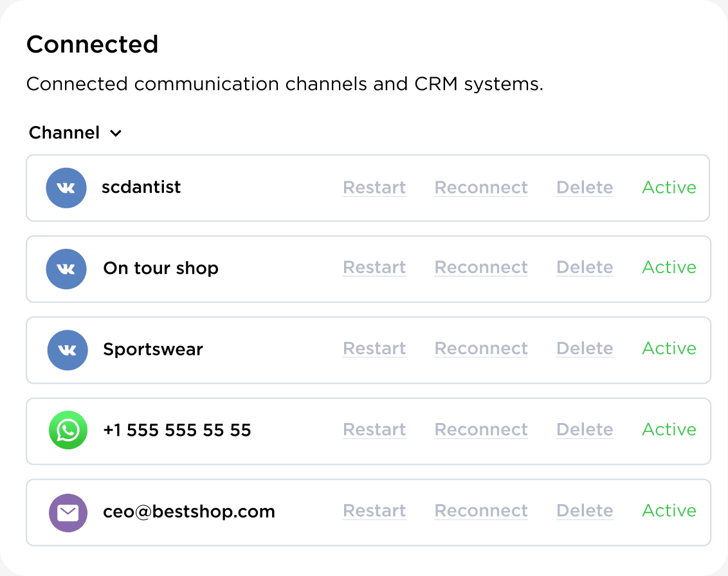Image resolution: width=728 pixels, height=576 pixels.
Task: Click the WhatsApp icon for phone number
Action: coord(68,430)
